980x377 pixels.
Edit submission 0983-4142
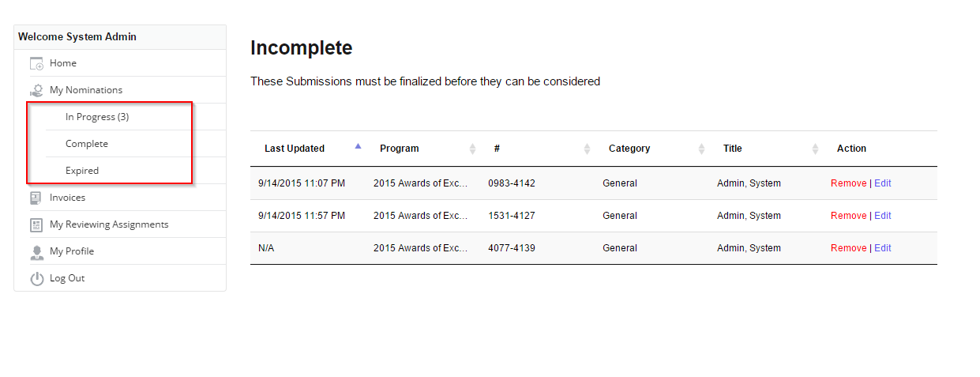[x=882, y=183]
